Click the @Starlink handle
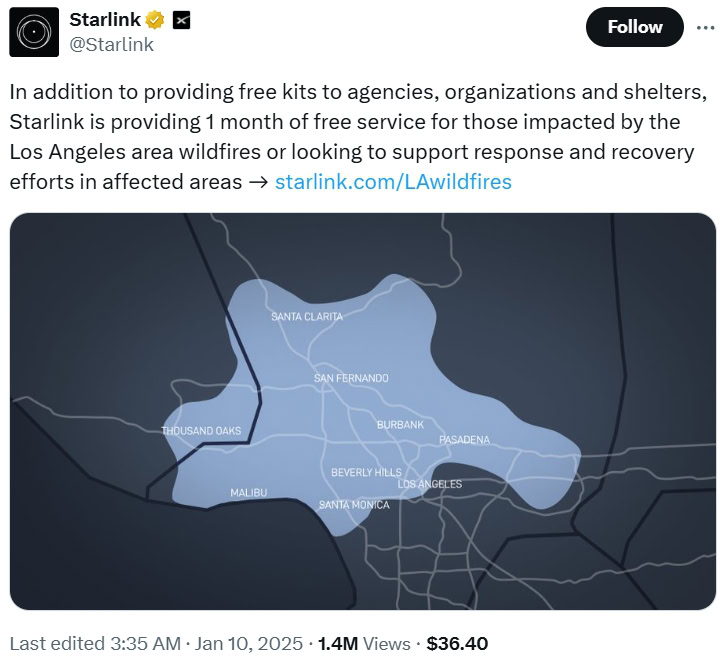725x662 pixels. tap(111, 44)
